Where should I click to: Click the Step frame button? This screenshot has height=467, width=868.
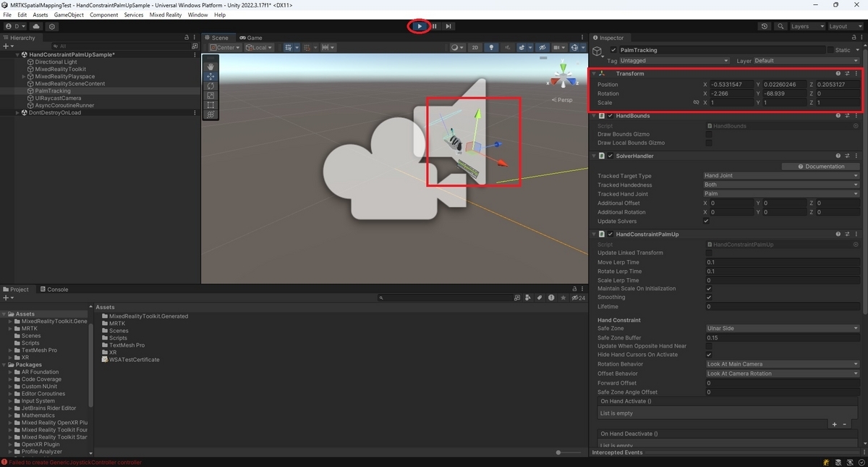(x=448, y=26)
